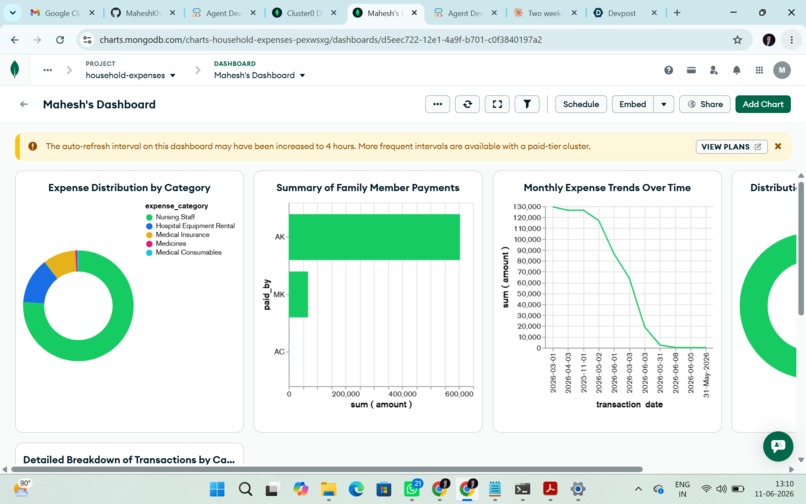This screenshot has height=504, width=806.
Task: Dismiss the auto-refresh warning banner
Action: point(778,147)
